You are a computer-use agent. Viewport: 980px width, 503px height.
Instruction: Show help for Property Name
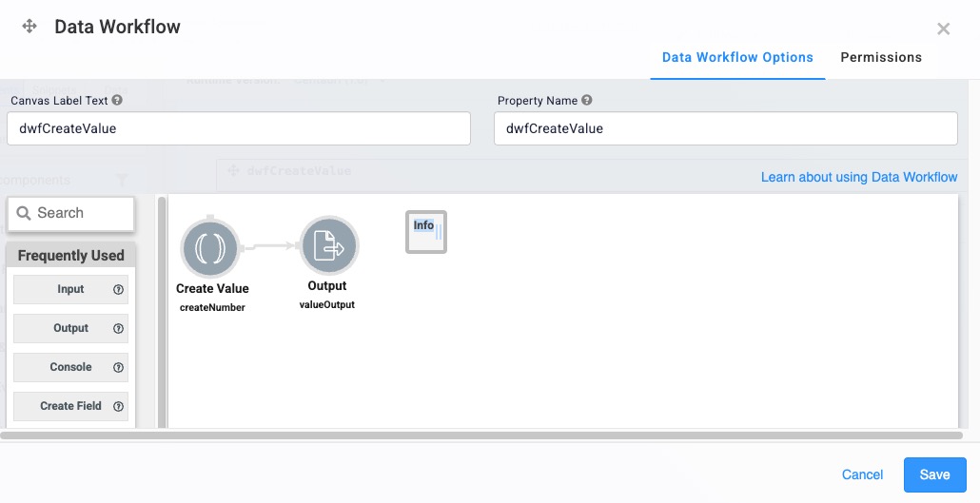tap(586, 100)
